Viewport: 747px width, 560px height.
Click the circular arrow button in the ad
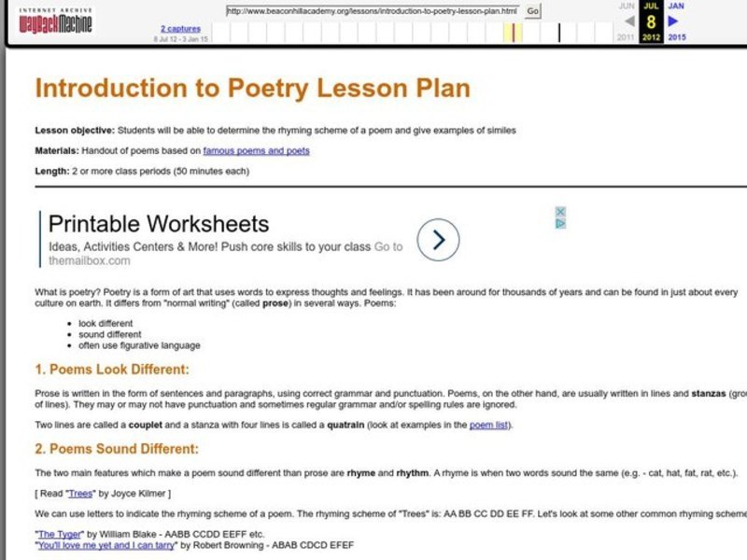point(437,239)
